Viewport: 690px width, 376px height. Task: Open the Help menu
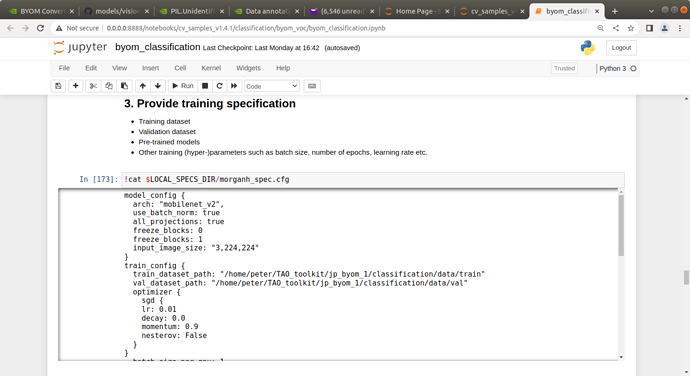point(283,68)
